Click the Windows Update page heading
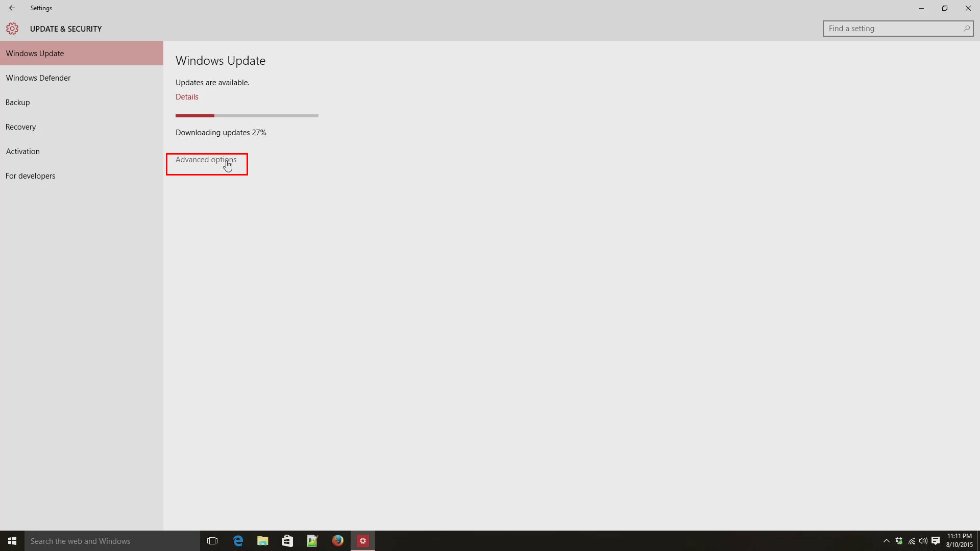Viewport: 980px width, 551px height. (220, 61)
